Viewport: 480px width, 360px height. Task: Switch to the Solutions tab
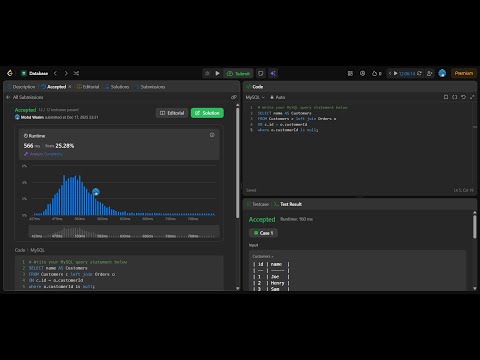pos(117,87)
